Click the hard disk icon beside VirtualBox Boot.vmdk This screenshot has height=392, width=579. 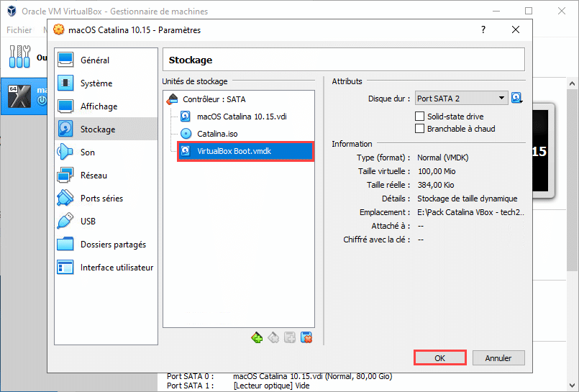pos(186,150)
